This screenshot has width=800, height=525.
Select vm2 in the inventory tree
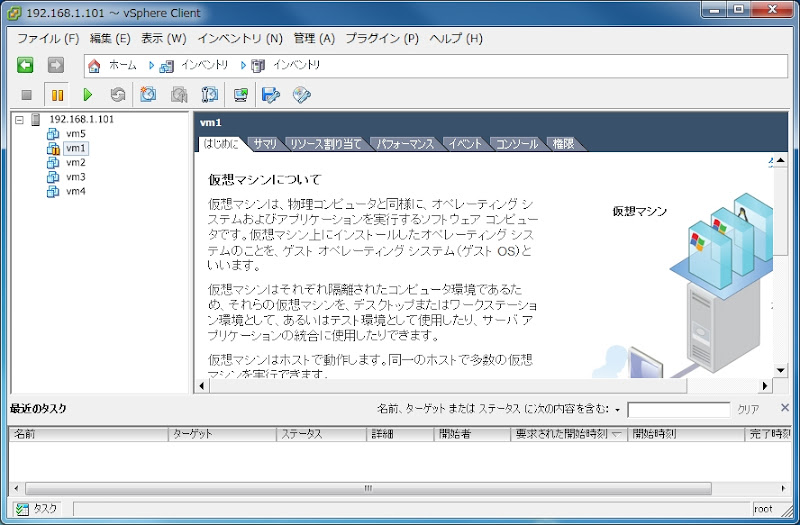[x=76, y=163]
